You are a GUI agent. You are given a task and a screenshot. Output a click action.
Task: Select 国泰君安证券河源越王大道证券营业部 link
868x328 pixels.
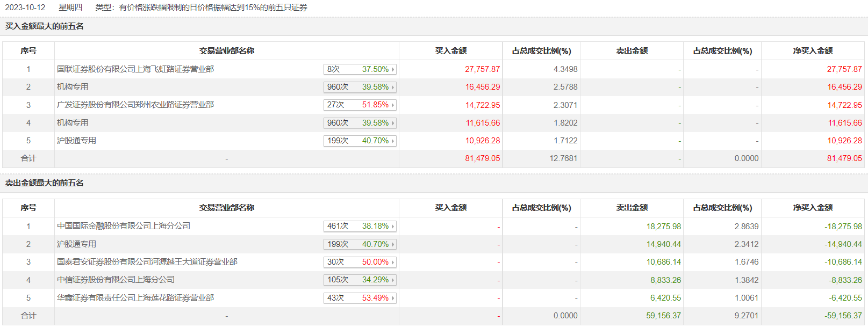click(x=147, y=262)
